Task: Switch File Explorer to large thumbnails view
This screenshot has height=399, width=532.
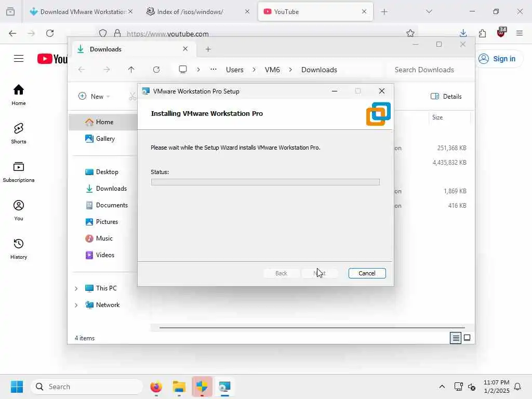Action: coord(467,338)
